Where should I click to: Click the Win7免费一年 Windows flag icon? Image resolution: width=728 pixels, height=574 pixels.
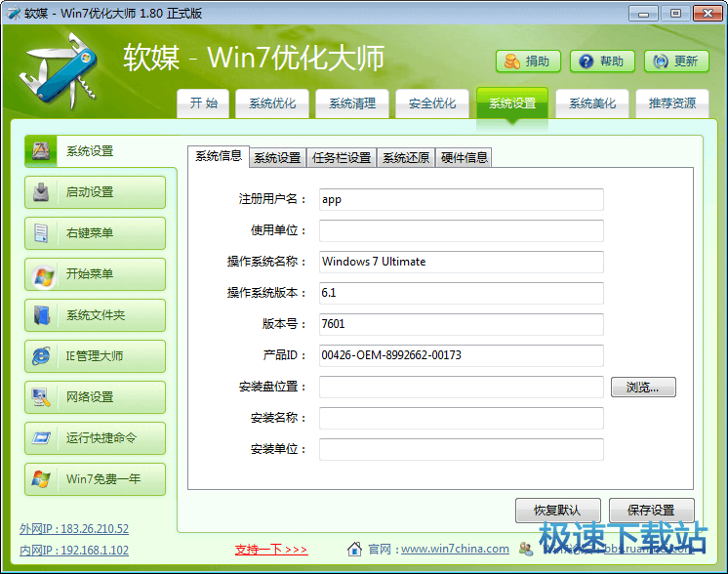click(41, 478)
